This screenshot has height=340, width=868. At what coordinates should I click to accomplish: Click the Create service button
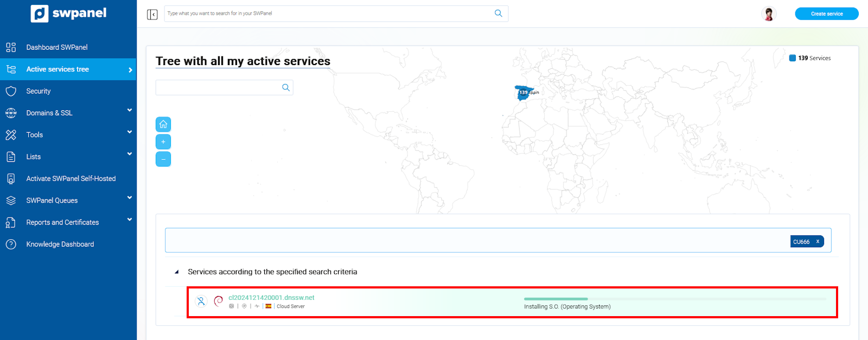click(x=826, y=14)
